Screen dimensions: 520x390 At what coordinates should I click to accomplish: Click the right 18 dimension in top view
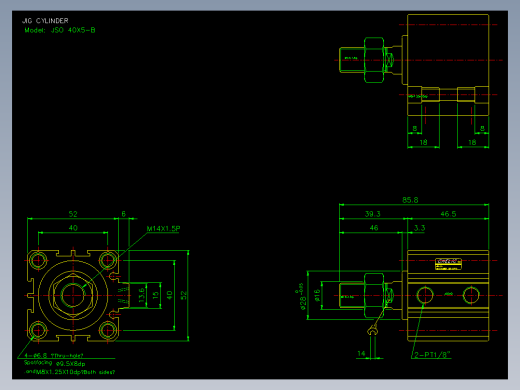point(472,142)
